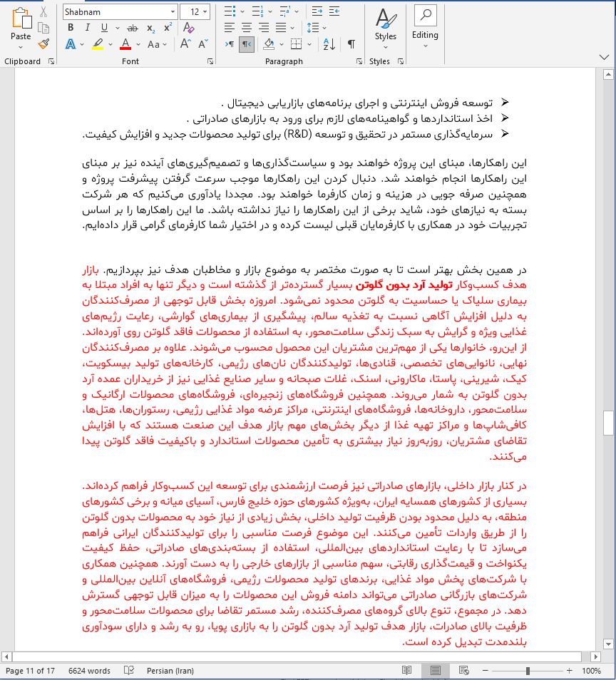Image resolution: width=616 pixels, height=680 pixels.
Task: Open the font size 12 dropdown
Action: coord(205,11)
